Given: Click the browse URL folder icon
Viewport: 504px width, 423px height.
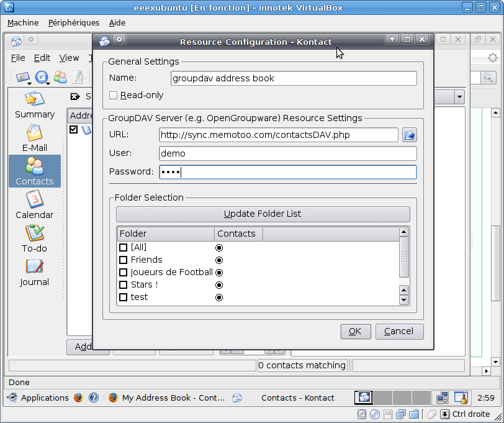Looking at the screenshot, I should pos(409,135).
